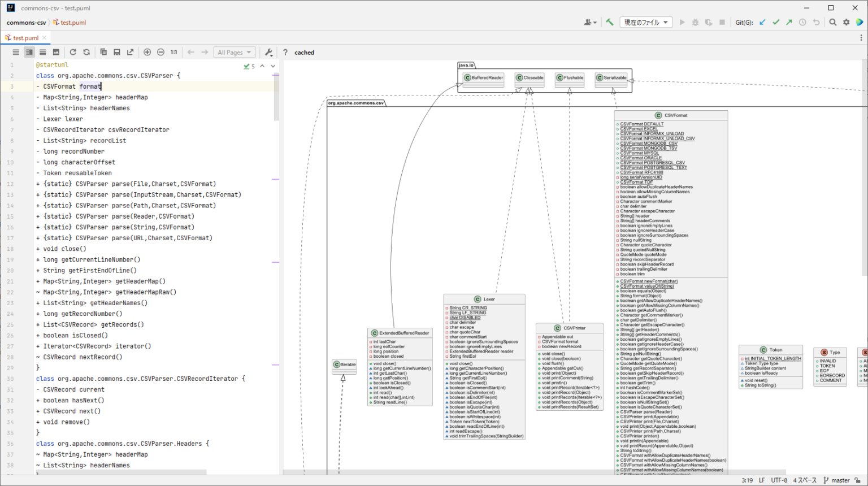Zoom in on the UML diagram
Image resolution: width=868 pixels, height=486 pixels.
tap(147, 52)
